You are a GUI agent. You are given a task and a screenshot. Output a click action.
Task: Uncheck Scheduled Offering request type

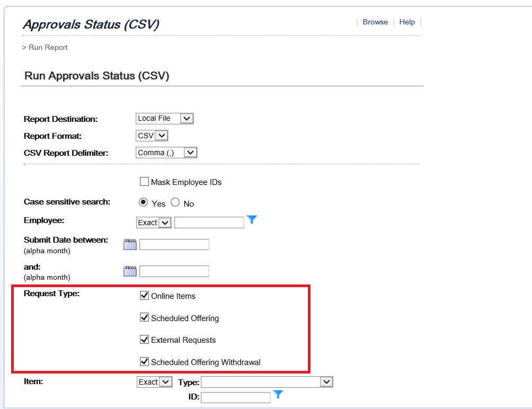pyautogui.click(x=144, y=317)
